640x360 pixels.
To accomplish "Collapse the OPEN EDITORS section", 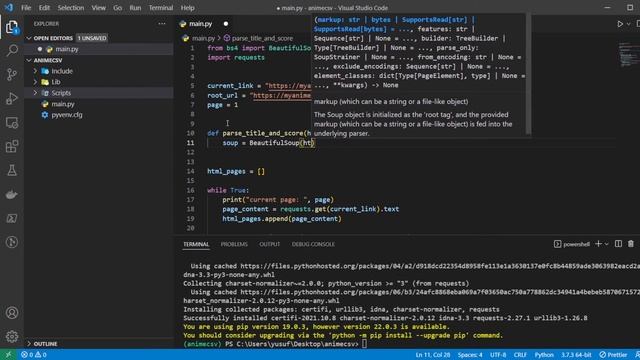I will pos(53,38).
